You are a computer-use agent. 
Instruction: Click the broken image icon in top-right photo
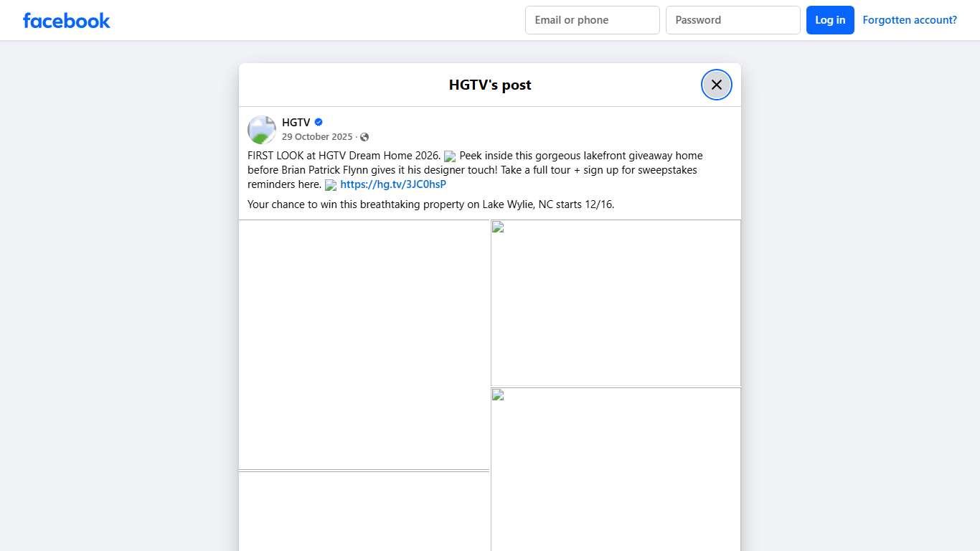click(x=498, y=227)
